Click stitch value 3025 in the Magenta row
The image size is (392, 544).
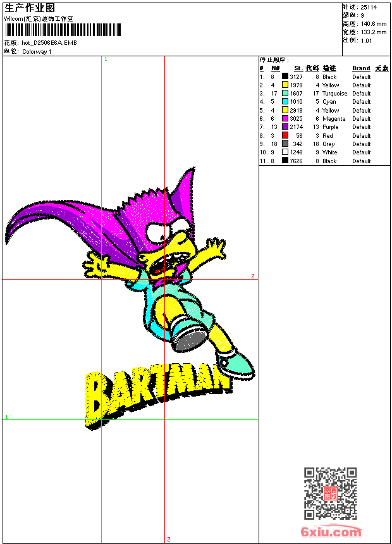point(297,119)
